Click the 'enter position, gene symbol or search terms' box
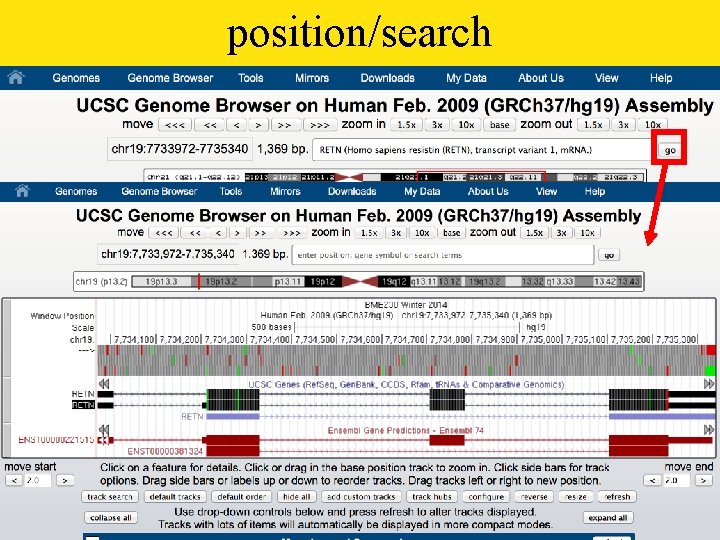Image resolution: width=720 pixels, height=540 pixels. (443, 255)
